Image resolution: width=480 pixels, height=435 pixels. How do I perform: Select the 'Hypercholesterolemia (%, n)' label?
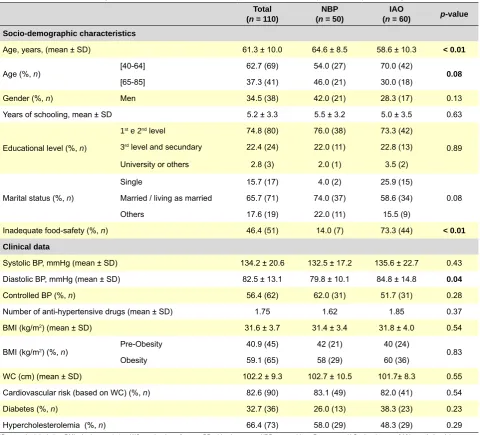click(54, 425)
